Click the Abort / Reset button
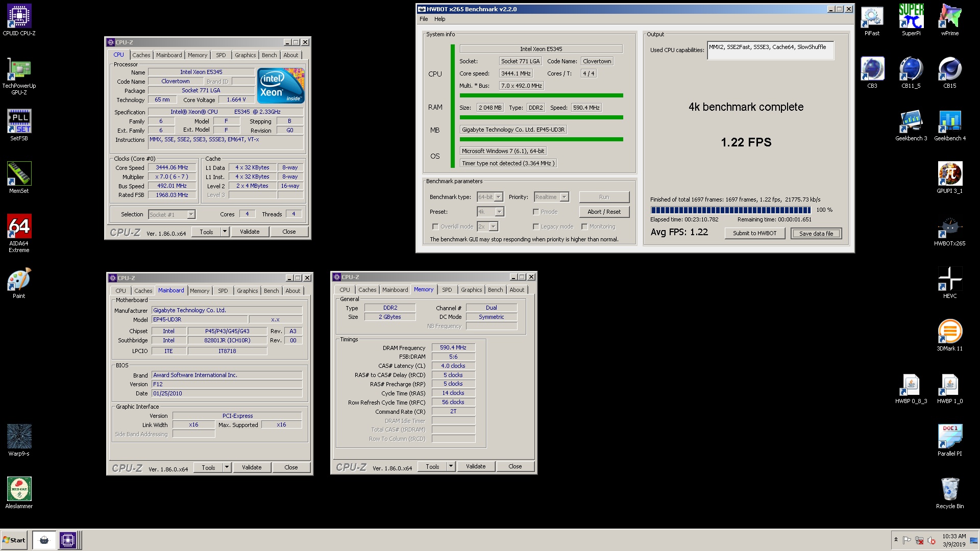Image resolution: width=980 pixels, height=551 pixels. click(604, 212)
